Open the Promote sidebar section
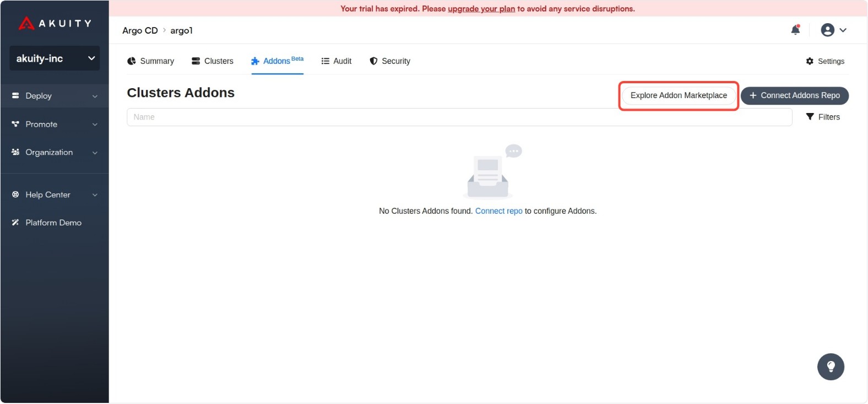Image resolution: width=868 pixels, height=404 pixels. click(55, 125)
